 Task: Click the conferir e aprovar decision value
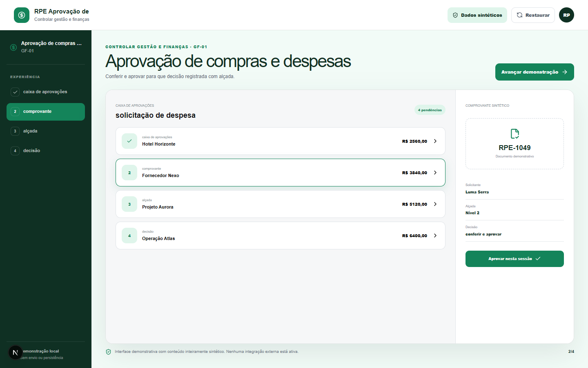click(483, 234)
